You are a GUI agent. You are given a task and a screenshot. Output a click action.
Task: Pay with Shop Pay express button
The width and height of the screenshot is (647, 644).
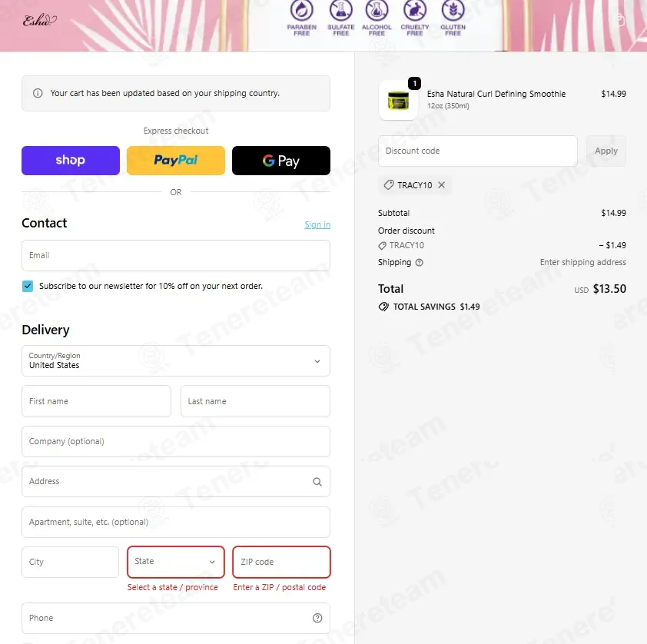(x=71, y=161)
